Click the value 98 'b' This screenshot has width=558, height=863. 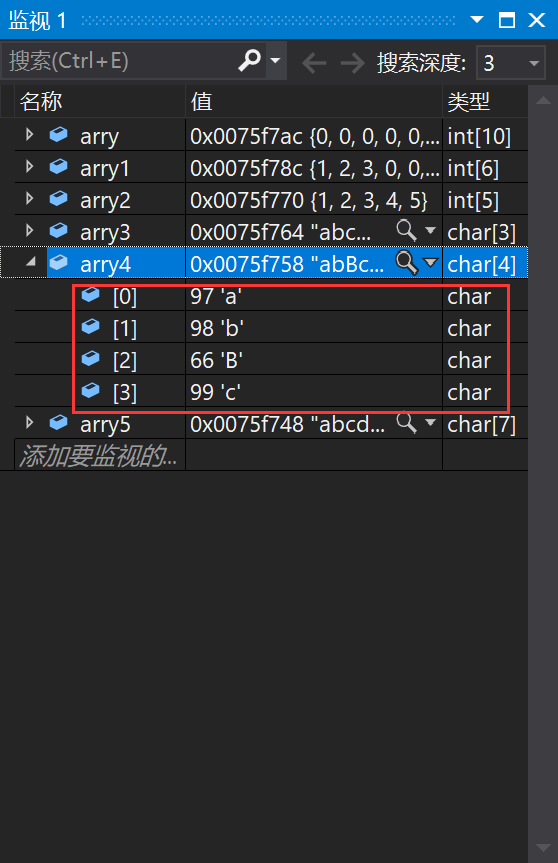click(217, 328)
